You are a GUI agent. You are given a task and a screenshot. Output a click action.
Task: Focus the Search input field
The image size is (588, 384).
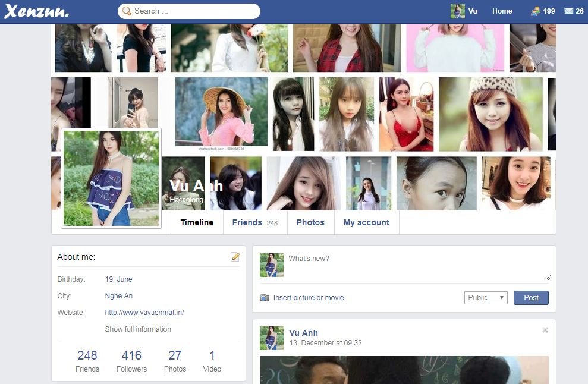[189, 11]
